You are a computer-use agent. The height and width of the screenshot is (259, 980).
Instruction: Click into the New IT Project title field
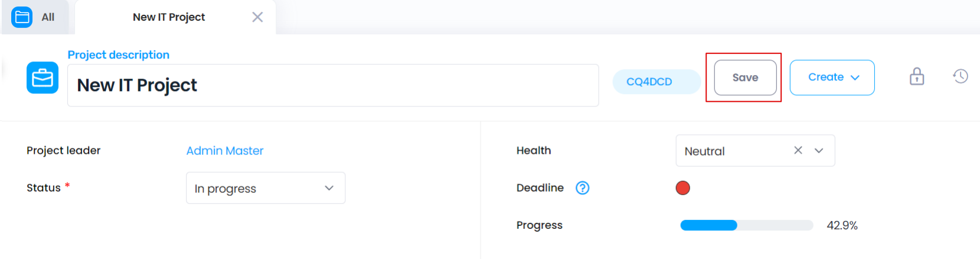pos(333,85)
